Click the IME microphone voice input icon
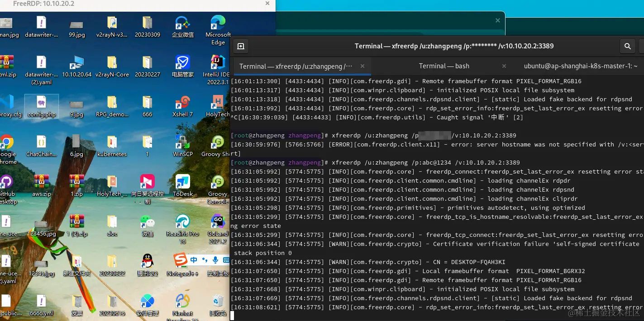 (215, 260)
